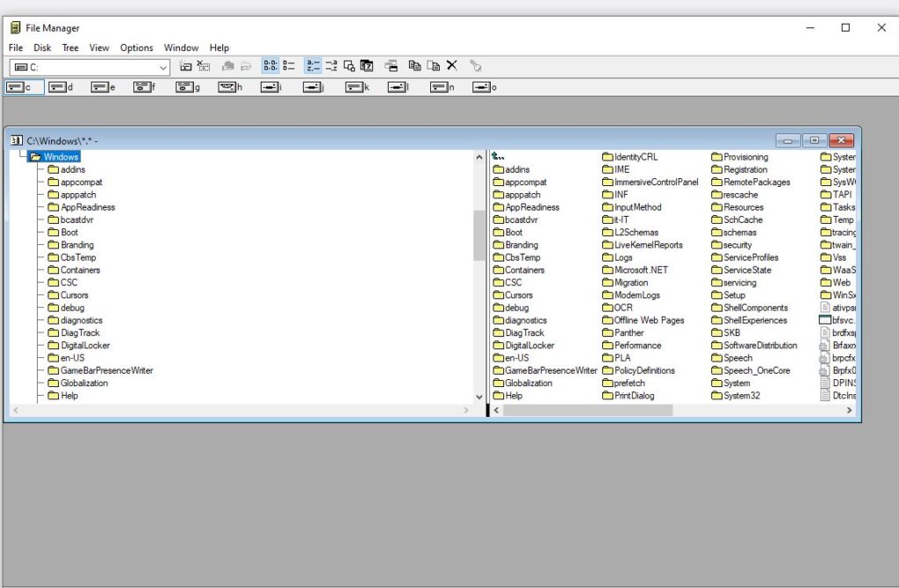Click tree pane vertical scrollbar thumb
899x588 pixels.
tap(479, 235)
